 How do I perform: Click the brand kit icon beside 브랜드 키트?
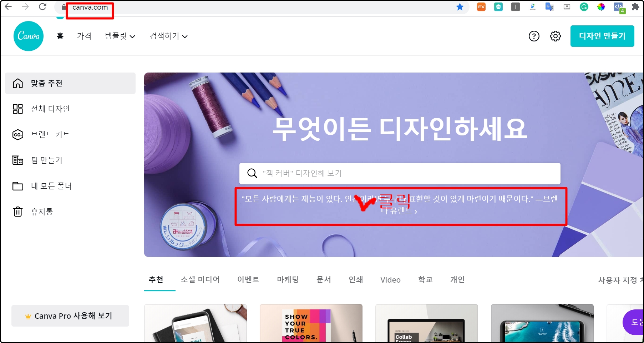pyautogui.click(x=18, y=135)
